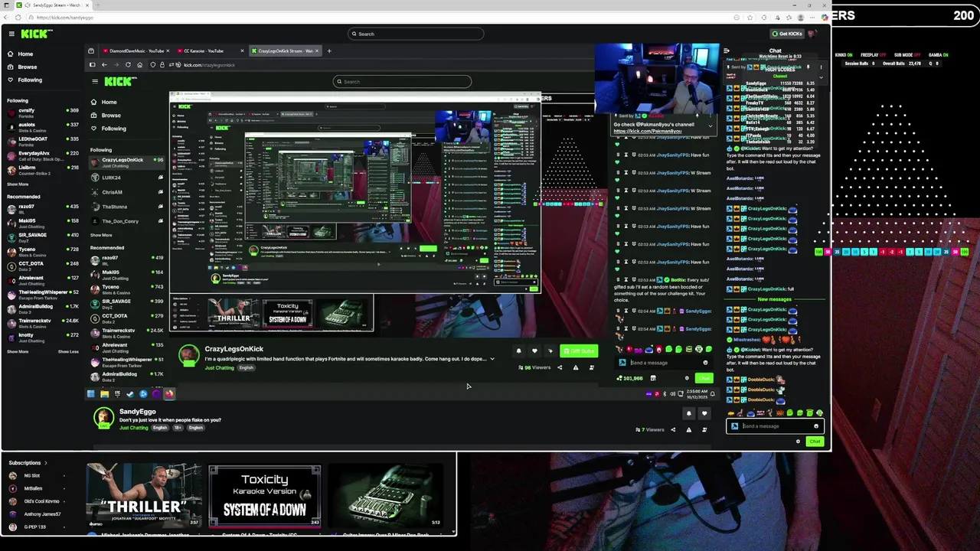Viewport: 980px width, 551px height.
Task: Open File Explorer on streamed taskbar
Action: [104, 394]
